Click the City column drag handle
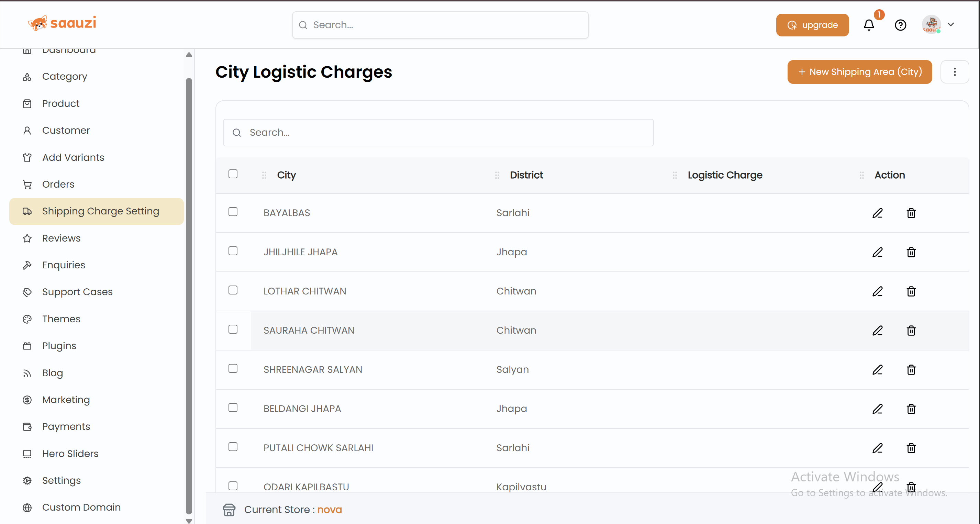 pyautogui.click(x=264, y=176)
